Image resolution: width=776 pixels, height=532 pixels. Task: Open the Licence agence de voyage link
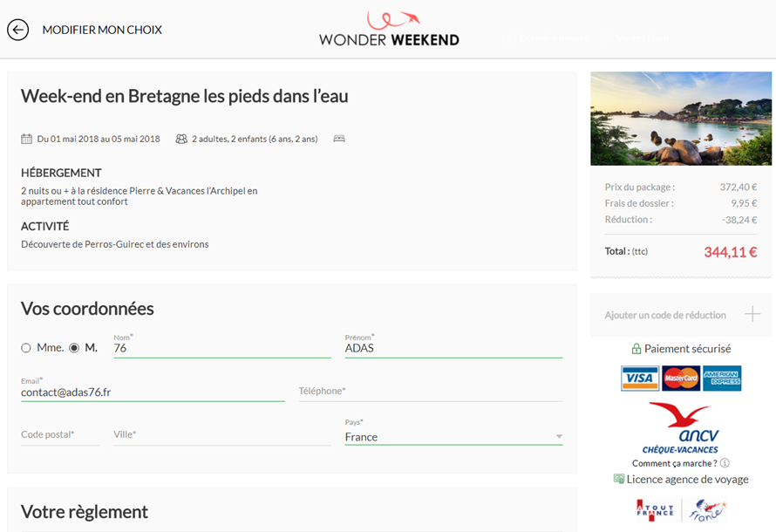[687, 479]
